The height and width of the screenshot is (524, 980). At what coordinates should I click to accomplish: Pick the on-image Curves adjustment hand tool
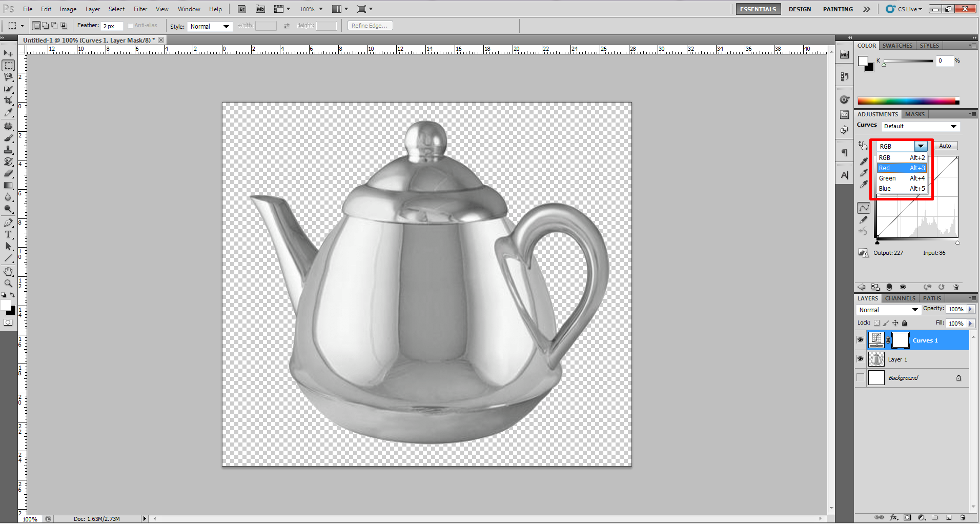coord(863,146)
